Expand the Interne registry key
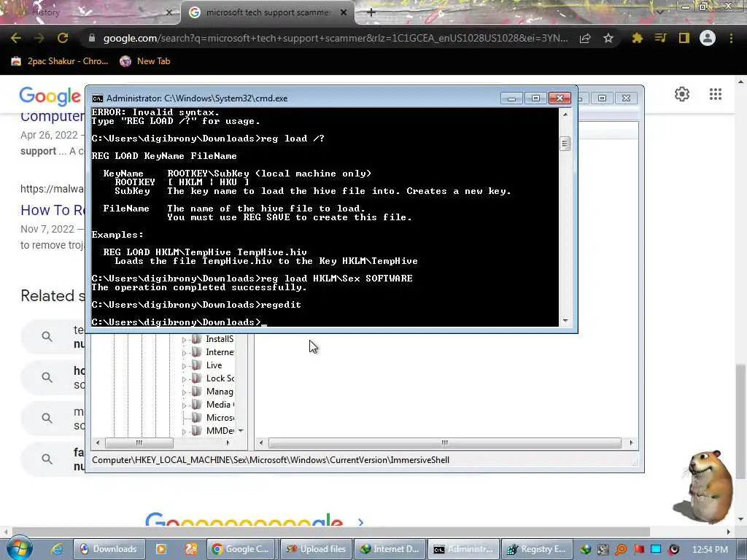The width and height of the screenshot is (747, 560). tap(184, 353)
